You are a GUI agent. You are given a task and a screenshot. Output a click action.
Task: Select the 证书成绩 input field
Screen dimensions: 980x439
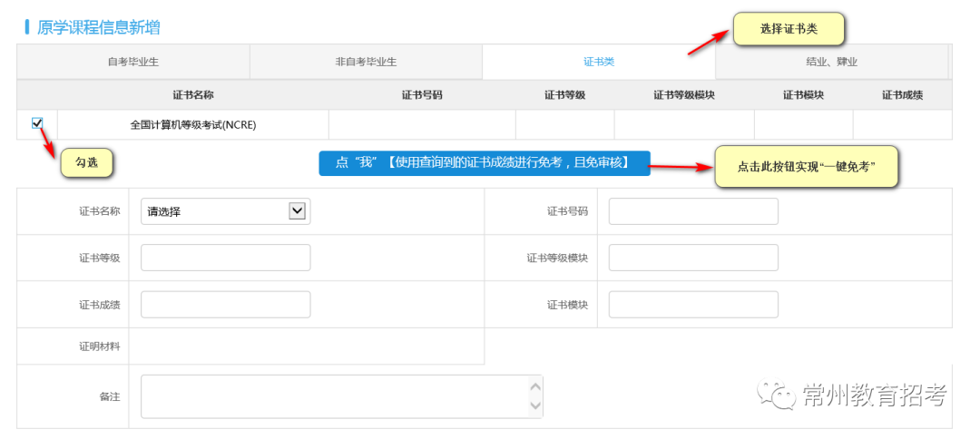coord(226,304)
